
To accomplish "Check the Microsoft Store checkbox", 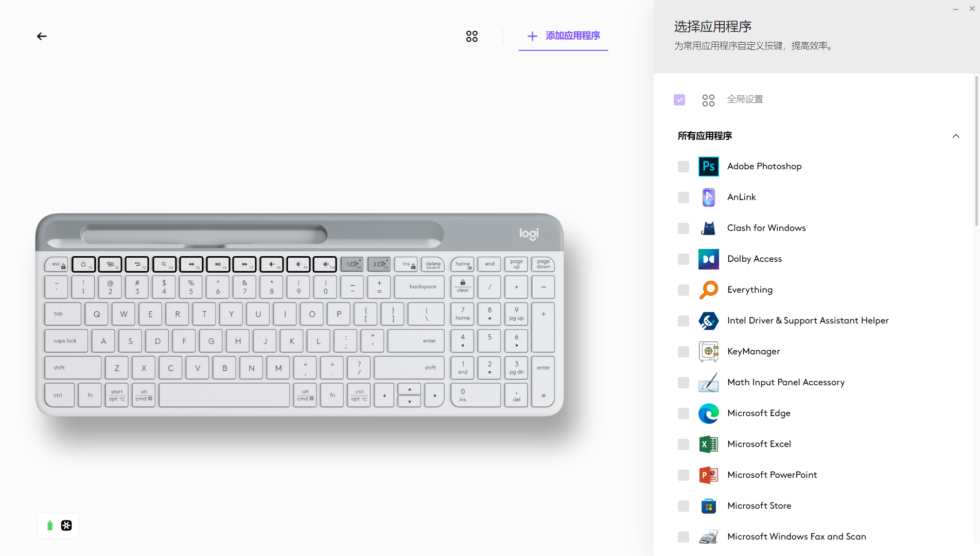I will tap(684, 506).
